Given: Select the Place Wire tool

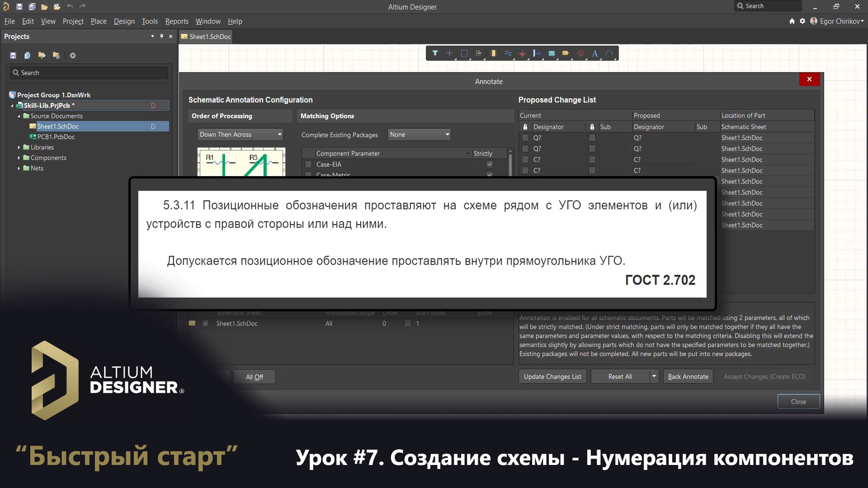Looking at the screenshot, I should [508, 53].
